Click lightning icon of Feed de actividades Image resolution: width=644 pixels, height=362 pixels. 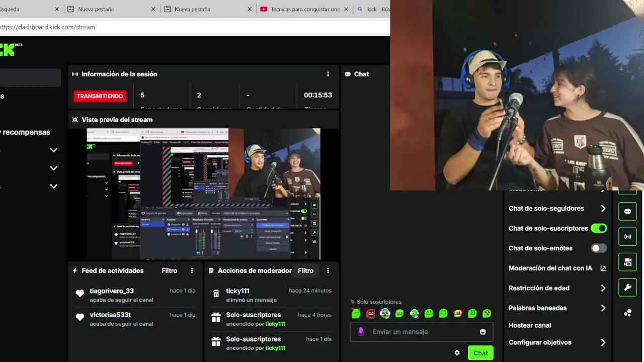[x=75, y=270]
